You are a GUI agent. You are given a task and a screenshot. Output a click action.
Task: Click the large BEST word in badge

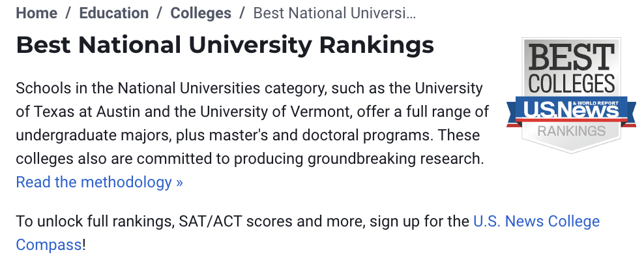(571, 57)
